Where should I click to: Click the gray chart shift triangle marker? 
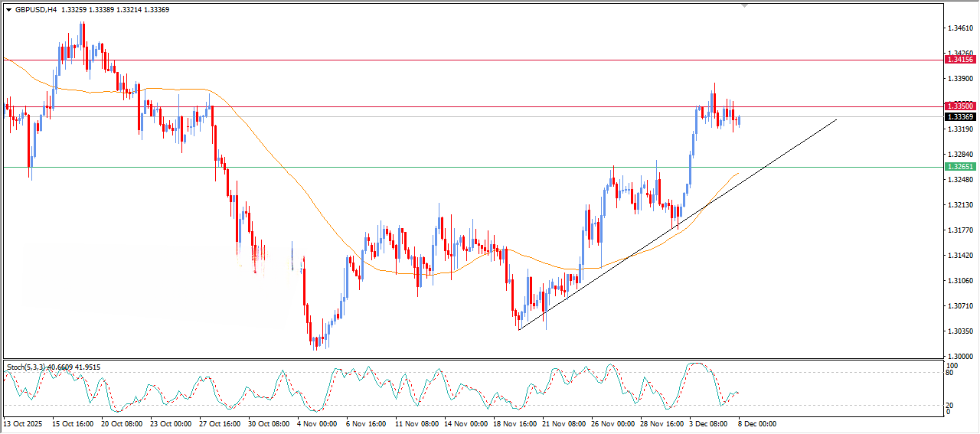[744, 5]
